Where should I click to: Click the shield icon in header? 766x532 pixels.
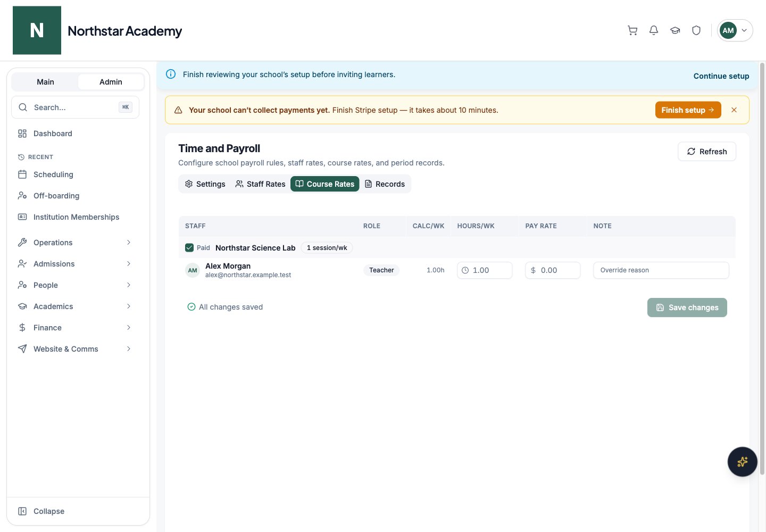pos(696,30)
